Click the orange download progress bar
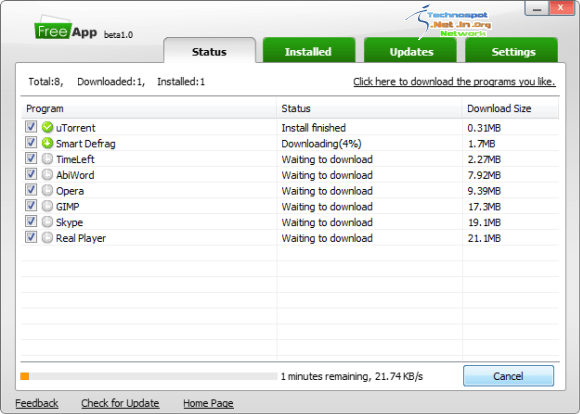This screenshot has height=414, width=580. point(149,376)
